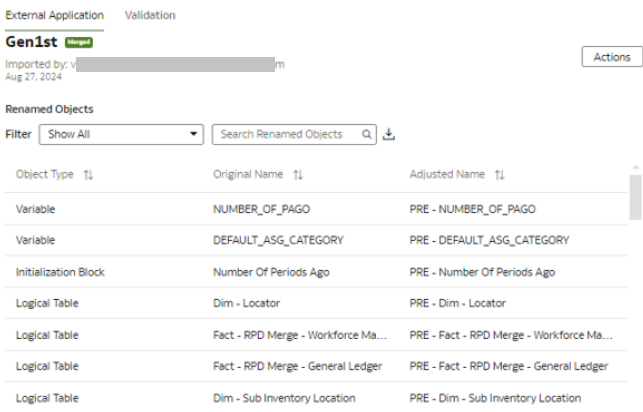This screenshot has width=643, height=412.
Task: Select the Dim - Sub Inventory Location row
Action: [283, 398]
